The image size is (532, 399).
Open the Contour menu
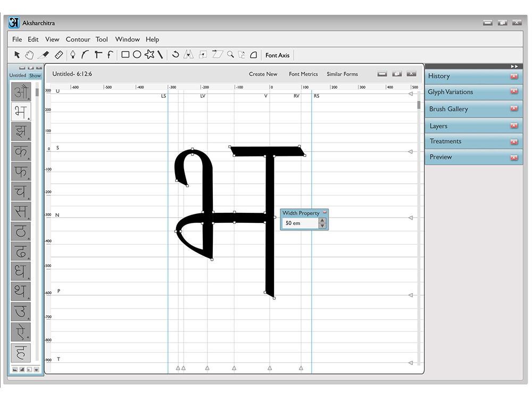(x=78, y=39)
